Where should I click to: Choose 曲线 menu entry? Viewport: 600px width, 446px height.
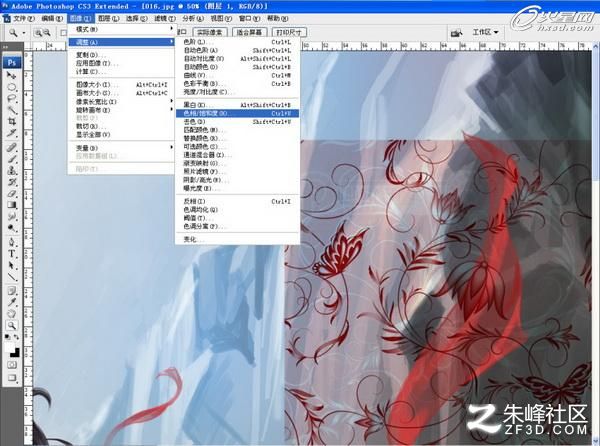click(x=237, y=75)
